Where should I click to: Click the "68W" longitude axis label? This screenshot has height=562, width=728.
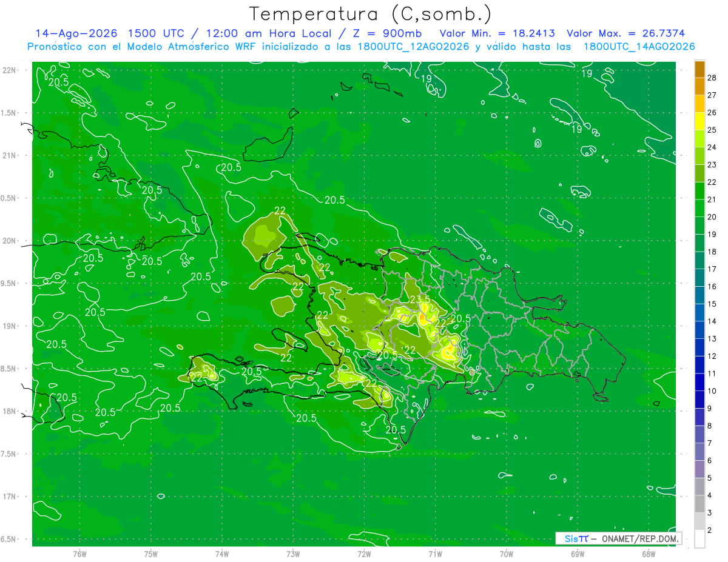click(x=649, y=554)
